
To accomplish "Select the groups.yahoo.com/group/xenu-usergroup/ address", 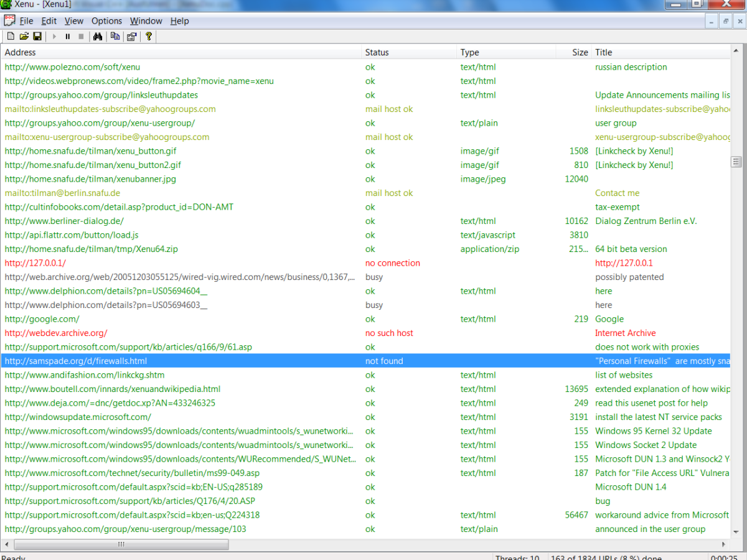I will coord(100,123).
